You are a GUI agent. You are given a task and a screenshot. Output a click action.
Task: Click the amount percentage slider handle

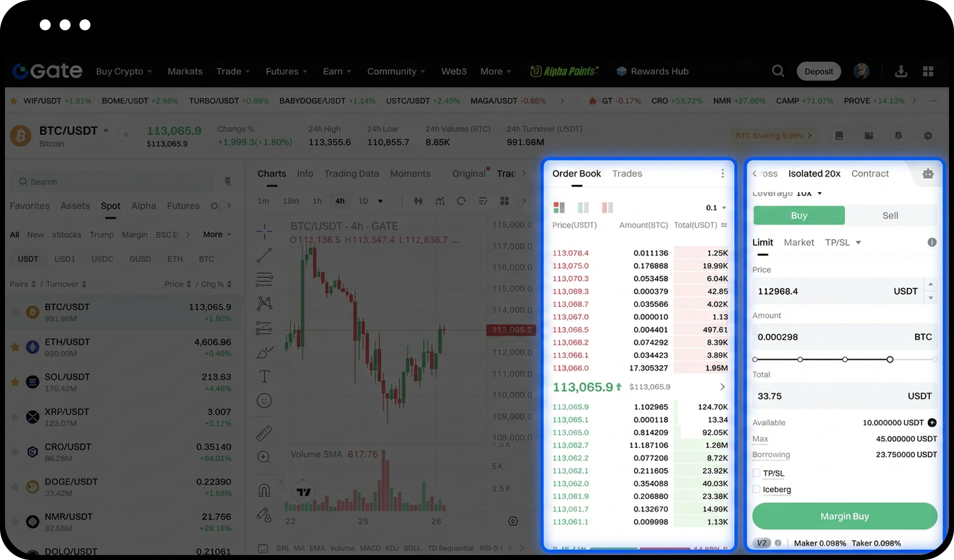click(x=889, y=359)
